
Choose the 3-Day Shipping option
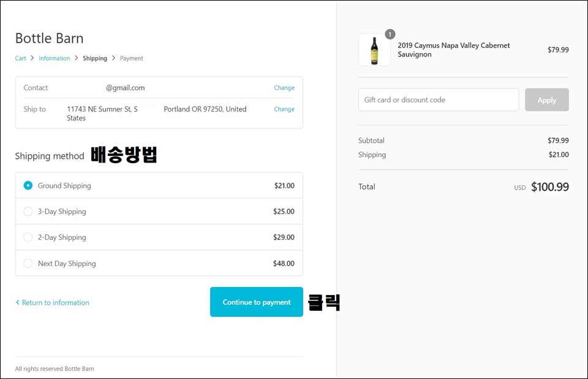click(x=28, y=212)
